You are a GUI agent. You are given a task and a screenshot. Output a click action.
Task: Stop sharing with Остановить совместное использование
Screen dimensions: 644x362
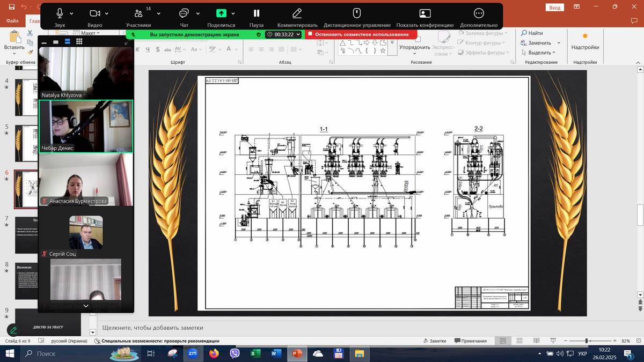[x=361, y=34]
